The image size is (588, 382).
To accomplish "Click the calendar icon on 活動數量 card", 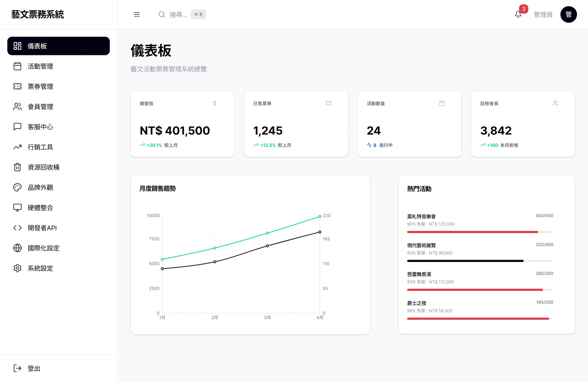I will tap(442, 103).
